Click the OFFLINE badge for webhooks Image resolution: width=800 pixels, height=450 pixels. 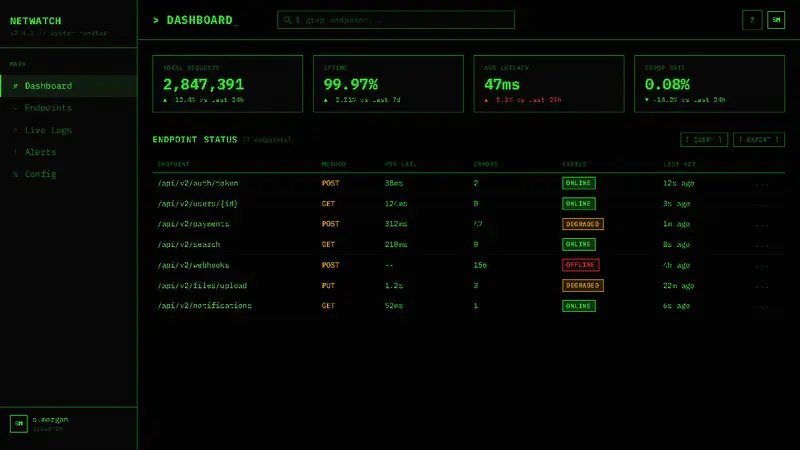[x=581, y=265]
